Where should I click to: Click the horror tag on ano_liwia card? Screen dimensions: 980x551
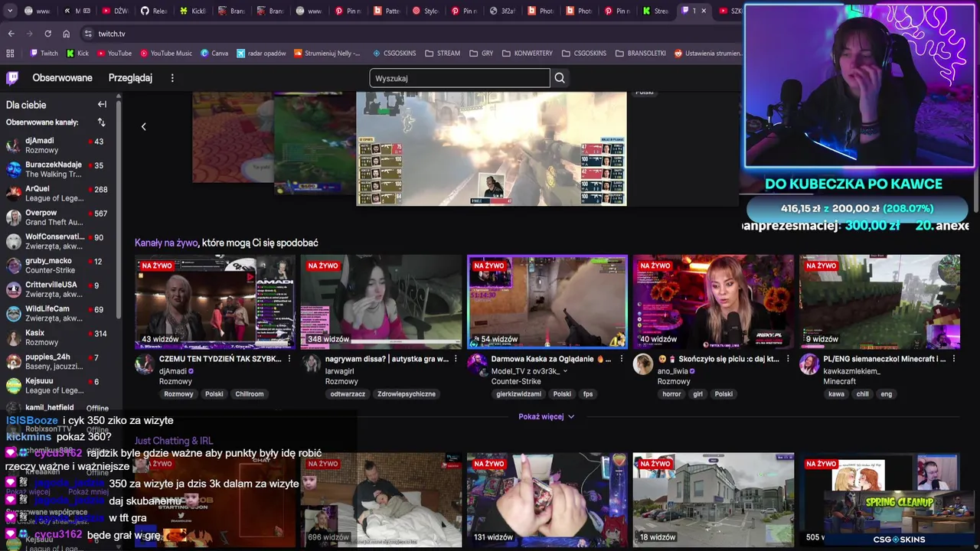coord(671,394)
